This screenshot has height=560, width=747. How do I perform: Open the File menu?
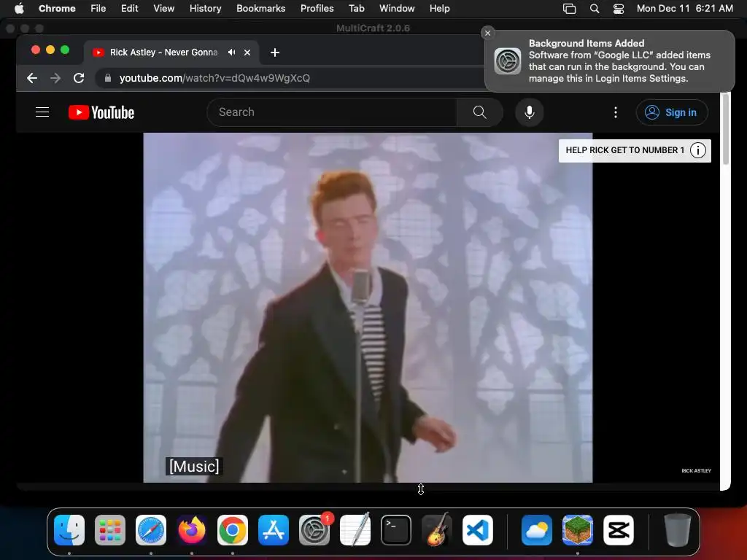click(98, 9)
